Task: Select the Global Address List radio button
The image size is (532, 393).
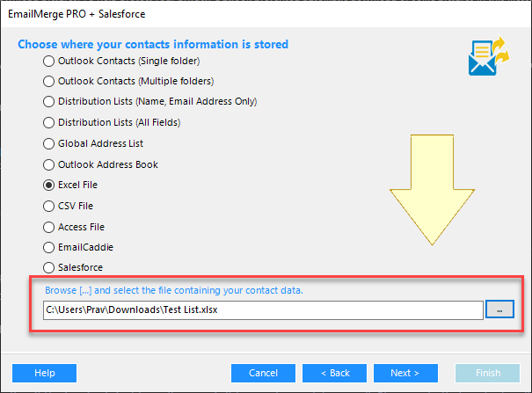Action: (48, 143)
